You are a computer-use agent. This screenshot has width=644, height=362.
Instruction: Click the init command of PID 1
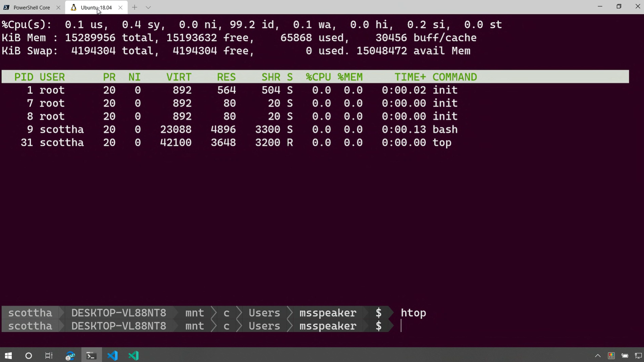(445, 90)
